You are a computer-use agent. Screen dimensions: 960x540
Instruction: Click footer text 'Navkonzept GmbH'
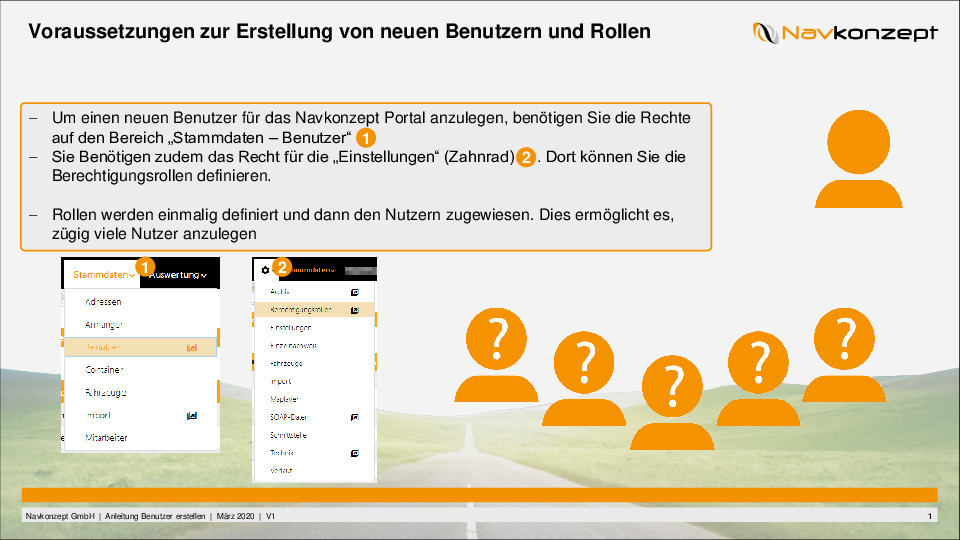(x=60, y=516)
